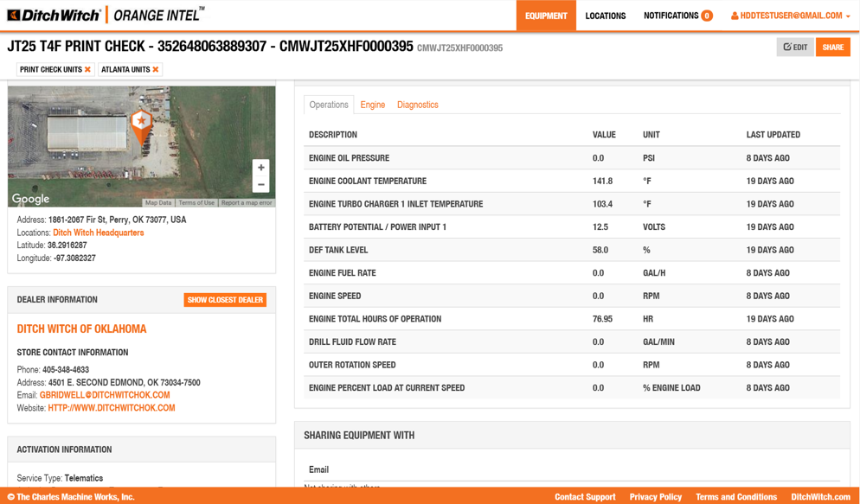Open the Google logo on the map
The width and height of the screenshot is (860, 504).
[x=31, y=199]
